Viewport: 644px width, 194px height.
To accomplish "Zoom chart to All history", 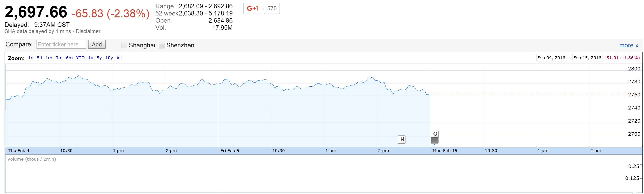I will point(119,58).
